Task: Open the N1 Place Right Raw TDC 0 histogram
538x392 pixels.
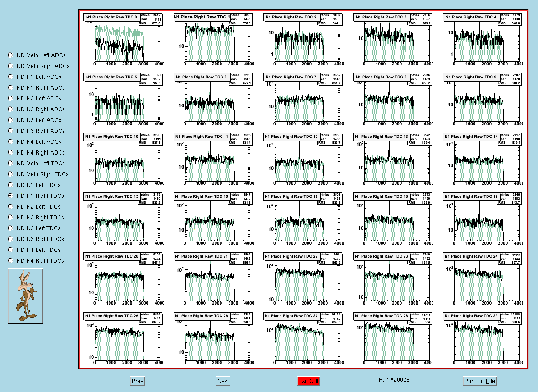Action: pos(124,40)
